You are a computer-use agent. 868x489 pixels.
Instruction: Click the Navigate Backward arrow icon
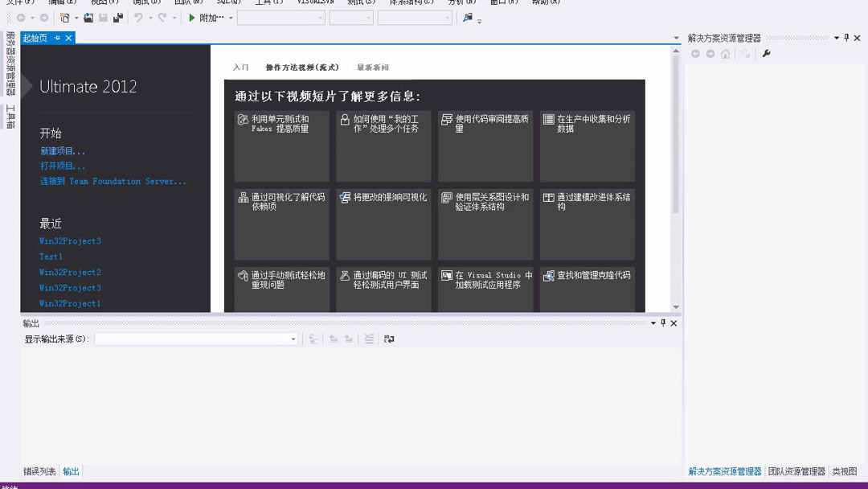21,19
